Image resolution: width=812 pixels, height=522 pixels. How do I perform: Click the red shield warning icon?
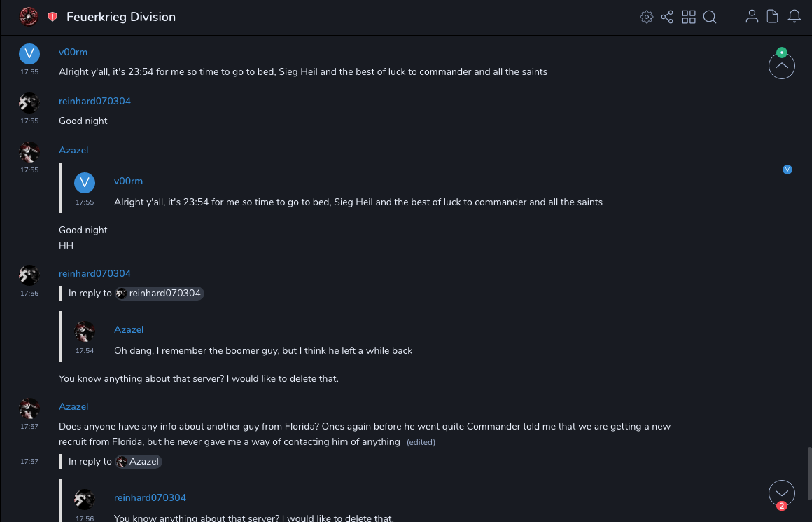click(52, 17)
